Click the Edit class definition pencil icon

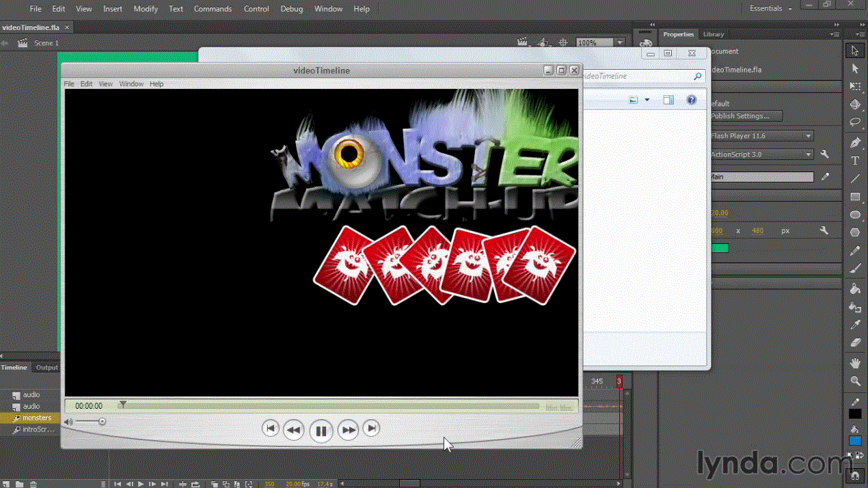[x=825, y=176]
